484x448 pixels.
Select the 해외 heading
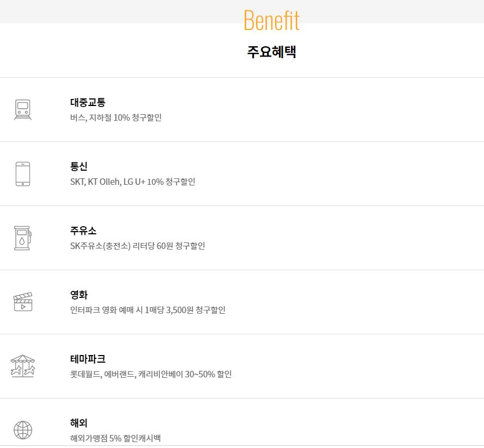point(79,422)
